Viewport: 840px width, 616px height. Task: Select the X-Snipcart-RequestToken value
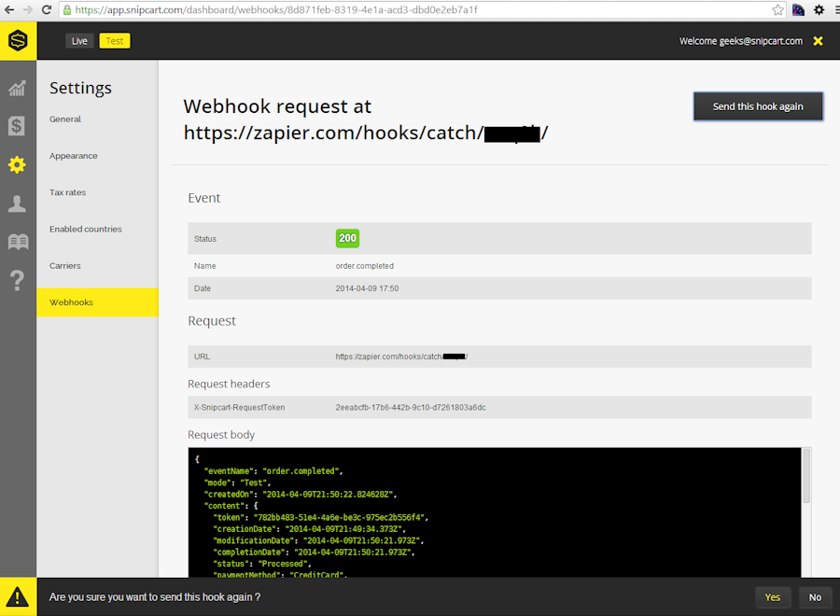tap(411, 408)
